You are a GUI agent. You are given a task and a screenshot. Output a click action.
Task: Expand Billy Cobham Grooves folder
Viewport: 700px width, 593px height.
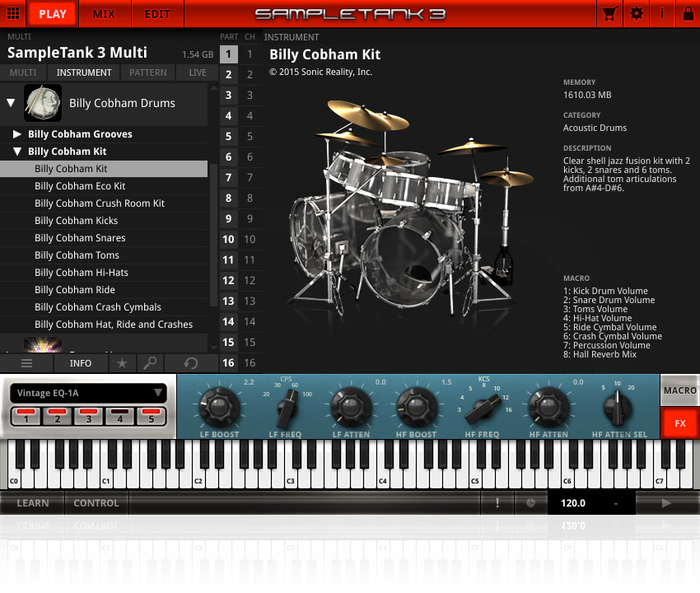click(17, 134)
